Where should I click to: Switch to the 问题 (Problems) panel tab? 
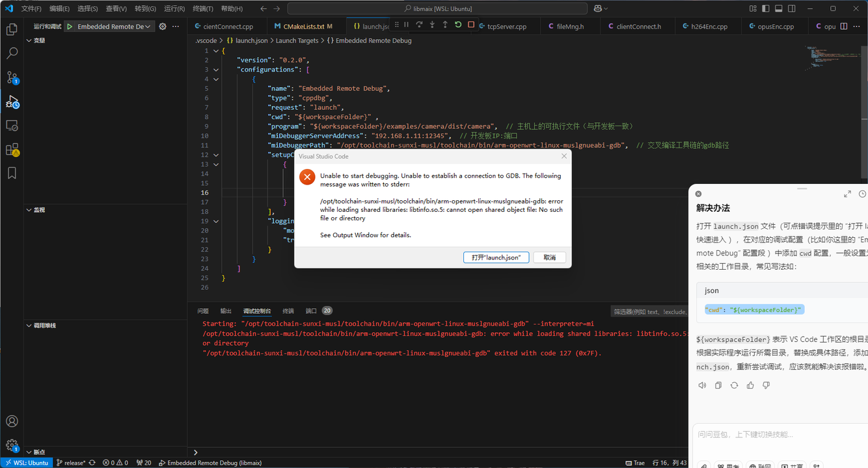[x=203, y=311]
